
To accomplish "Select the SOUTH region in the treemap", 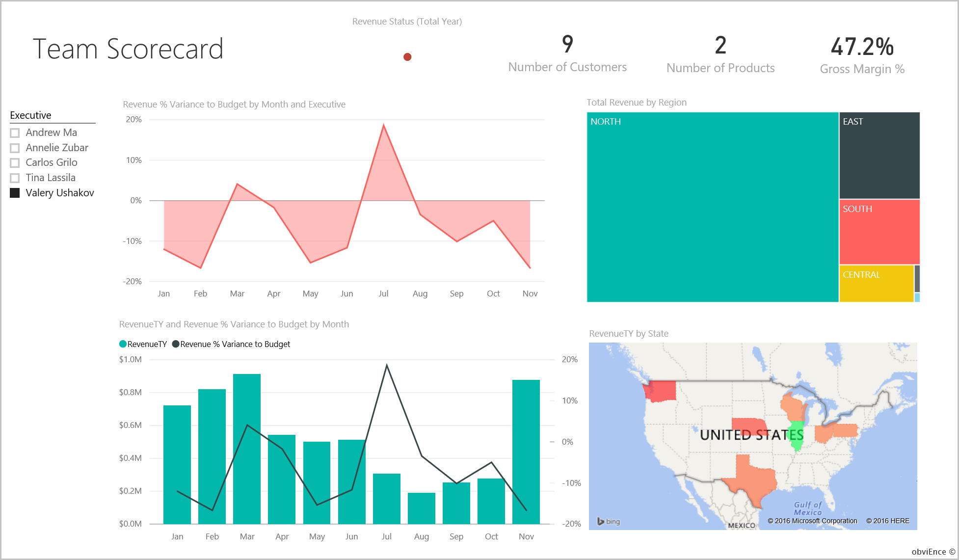I will tap(879, 232).
